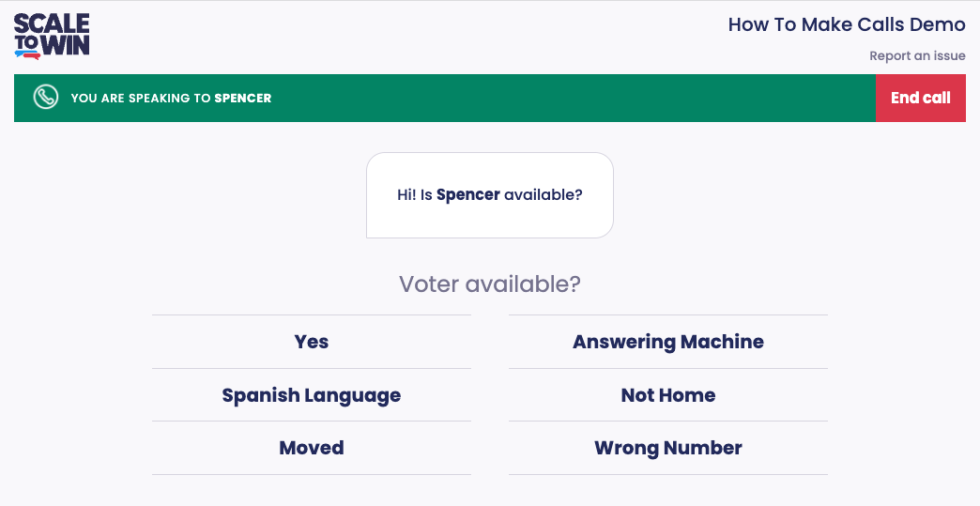The width and height of the screenshot is (980, 506).
Task: Select Yes for voter available
Action: (x=312, y=342)
